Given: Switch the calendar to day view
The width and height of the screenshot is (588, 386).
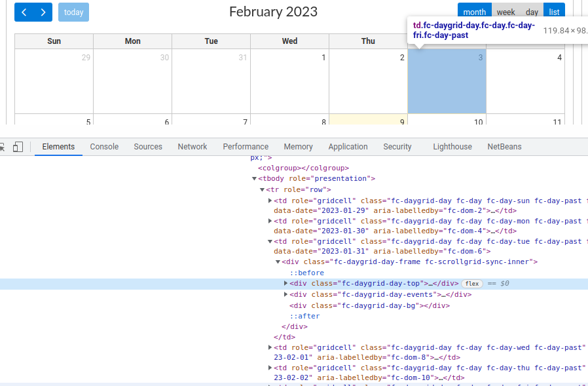Looking at the screenshot, I should point(531,12).
